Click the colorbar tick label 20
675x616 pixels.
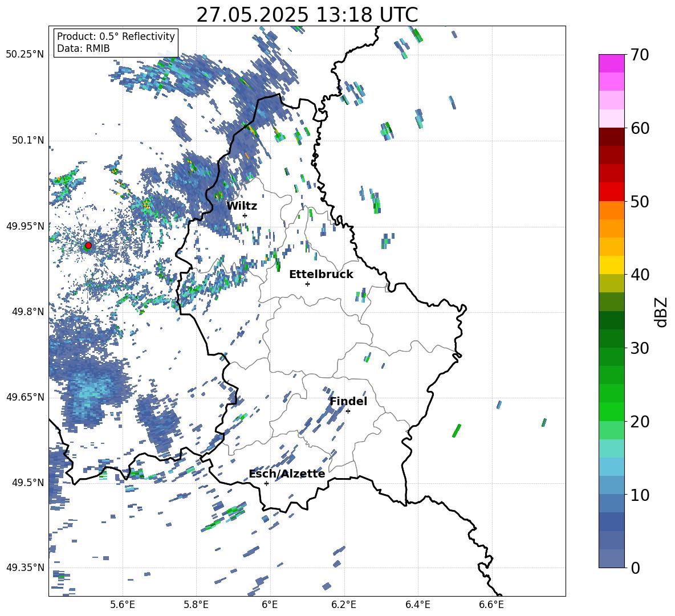(640, 422)
